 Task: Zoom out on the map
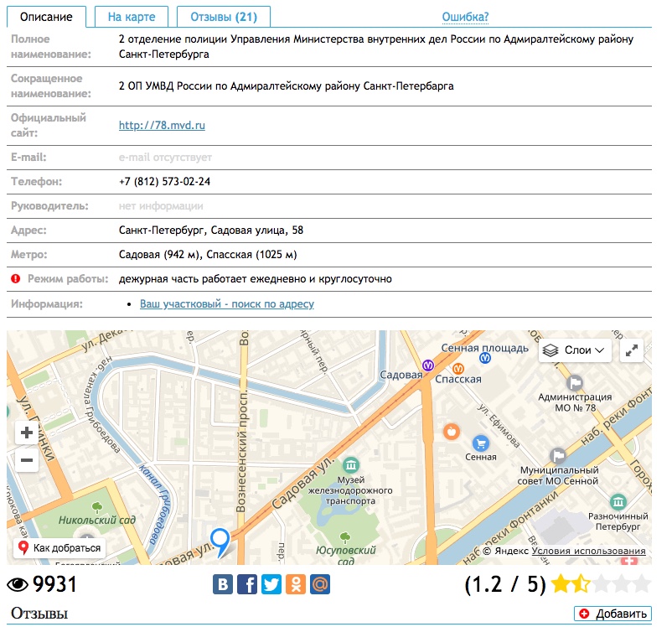pos(27,459)
